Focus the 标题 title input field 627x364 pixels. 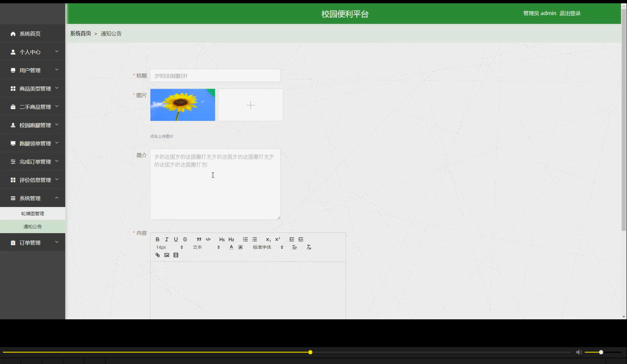click(x=215, y=76)
